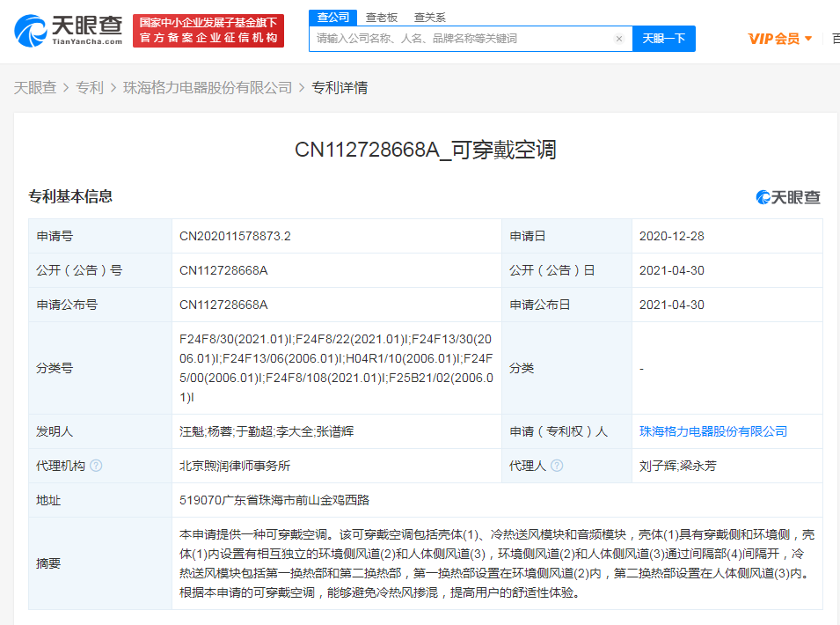This screenshot has width=840, height=625.
Task: Go to the 专利 breadcrumb link
Action: point(90,87)
